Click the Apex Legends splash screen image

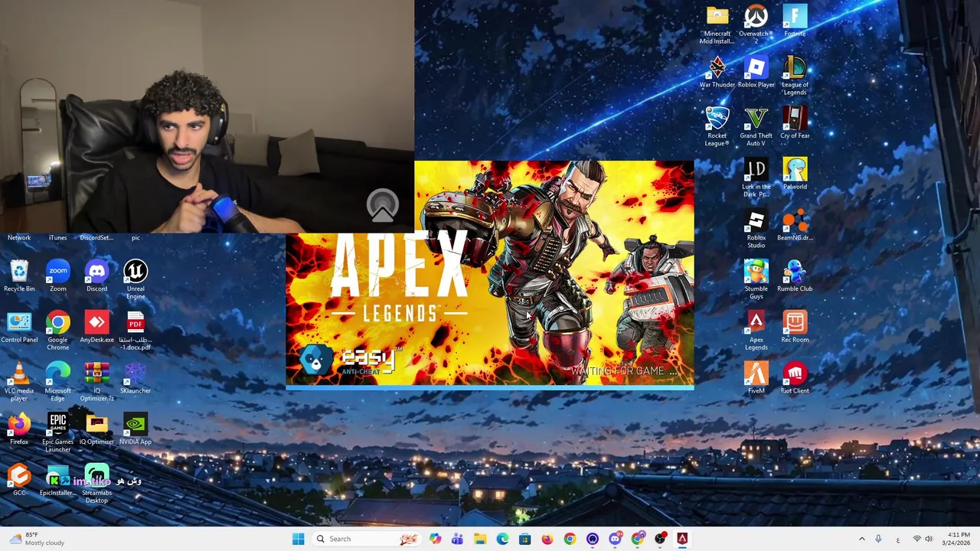click(x=490, y=274)
